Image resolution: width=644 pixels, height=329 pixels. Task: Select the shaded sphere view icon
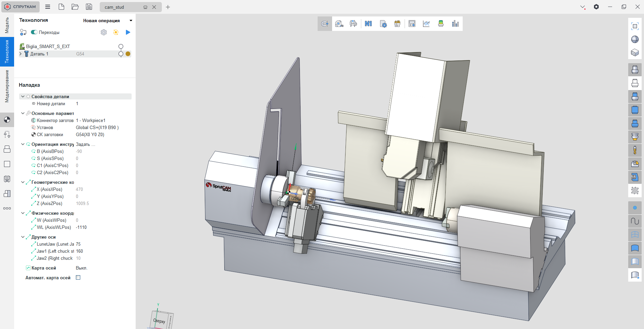[x=635, y=39]
